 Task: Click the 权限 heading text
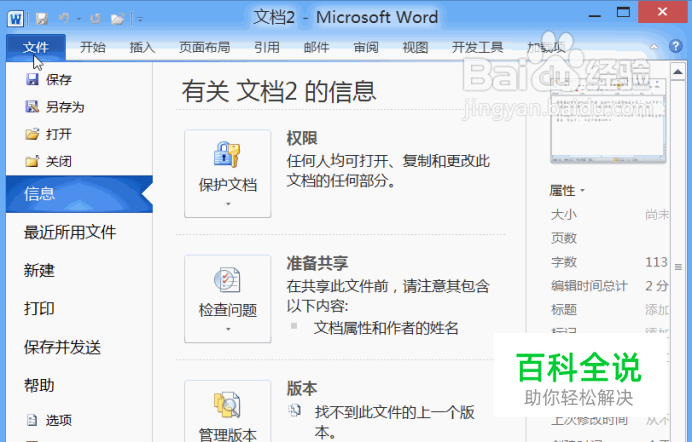point(302,138)
